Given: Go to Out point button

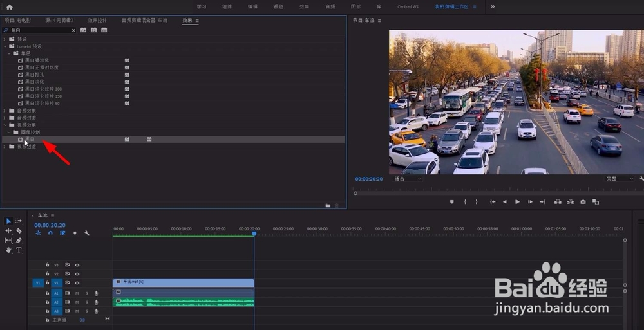Looking at the screenshot, I should point(542,202).
